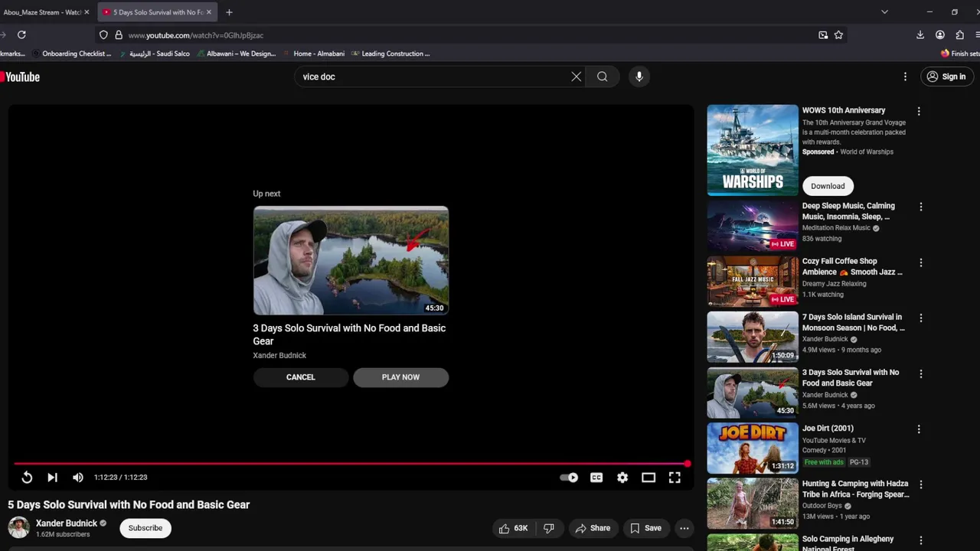This screenshot has height=551, width=980.
Task: Turn on subtitles/closed captions
Action: coord(596,478)
